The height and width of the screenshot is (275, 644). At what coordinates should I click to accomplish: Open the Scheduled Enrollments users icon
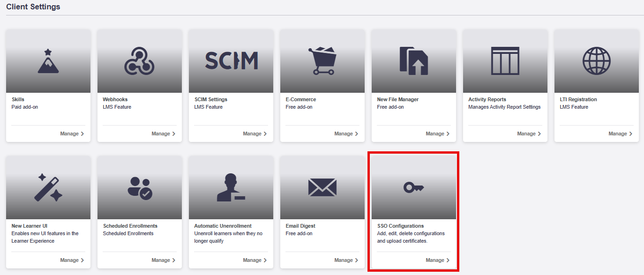pyautogui.click(x=140, y=188)
